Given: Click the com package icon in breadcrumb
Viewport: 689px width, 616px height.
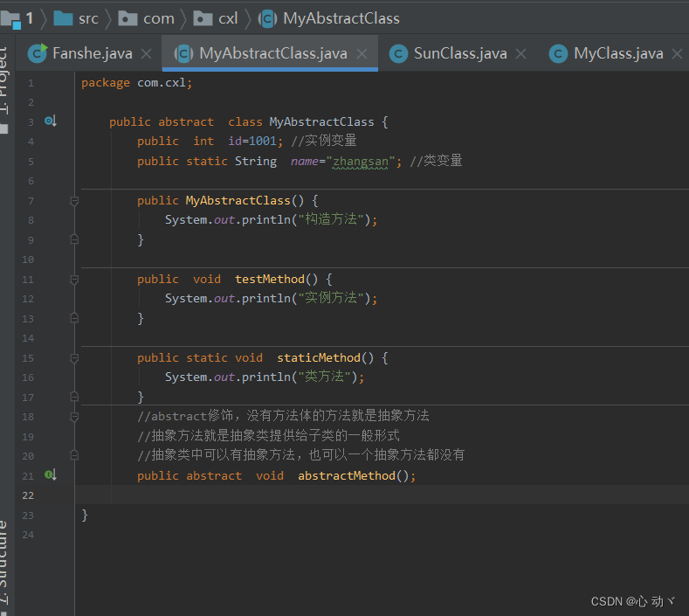Looking at the screenshot, I should tap(127, 18).
